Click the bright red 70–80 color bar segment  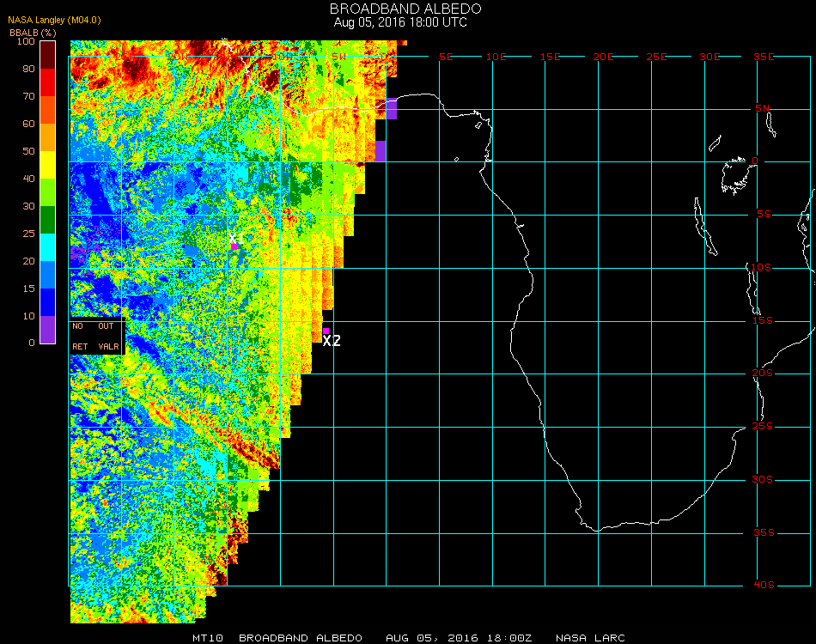tap(48, 82)
